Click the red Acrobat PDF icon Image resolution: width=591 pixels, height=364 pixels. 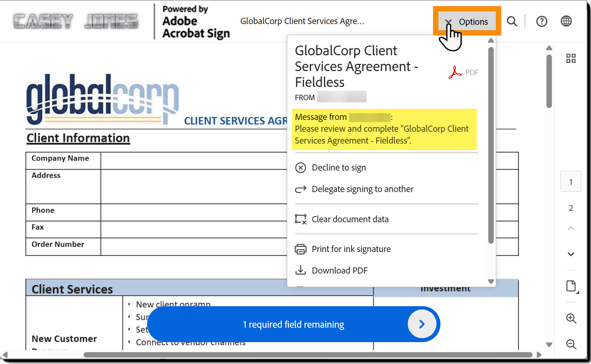coord(455,73)
